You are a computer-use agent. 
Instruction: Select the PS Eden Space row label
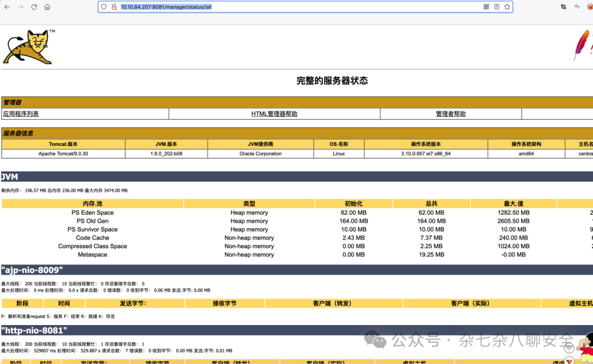point(92,213)
